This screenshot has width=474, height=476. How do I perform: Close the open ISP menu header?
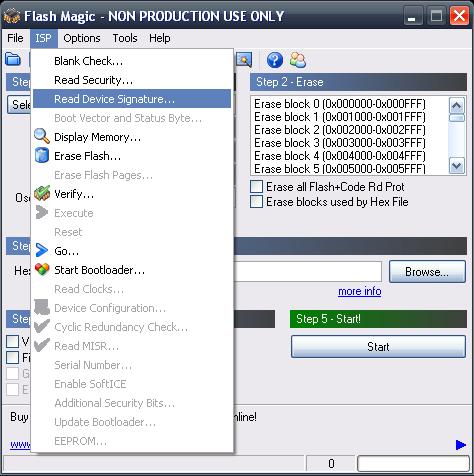click(x=44, y=38)
